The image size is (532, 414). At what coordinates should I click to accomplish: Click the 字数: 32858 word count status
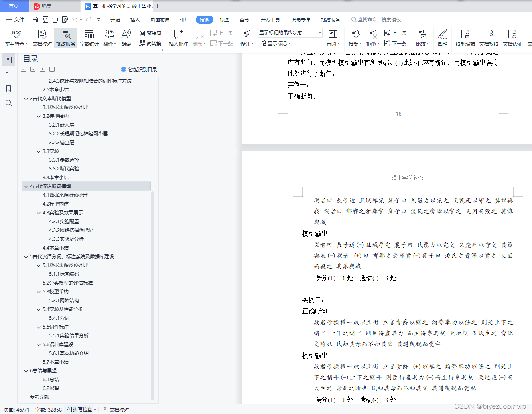[x=49, y=410]
